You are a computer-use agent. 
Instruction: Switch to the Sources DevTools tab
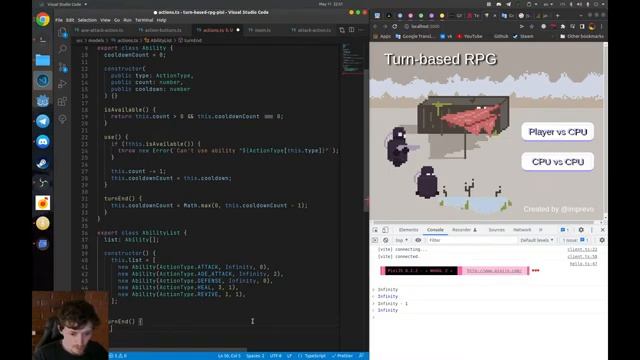coord(497,230)
